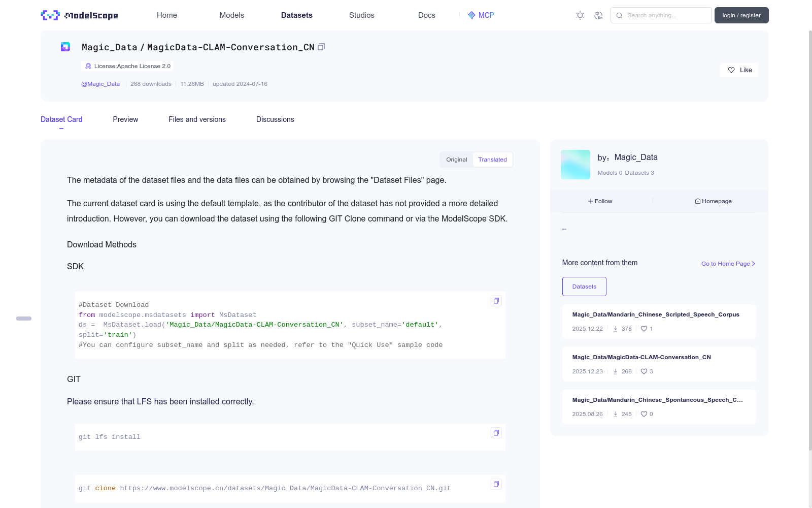Copy the git lfs install command

click(496, 433)
